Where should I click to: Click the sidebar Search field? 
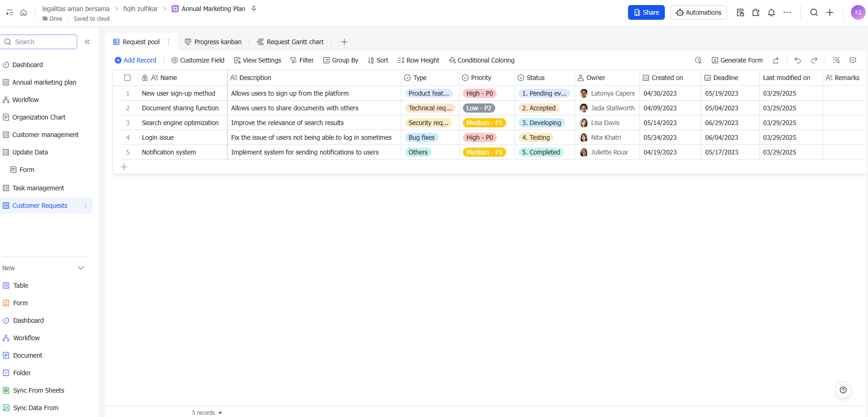pyautogui.click(x=39, y=42)
